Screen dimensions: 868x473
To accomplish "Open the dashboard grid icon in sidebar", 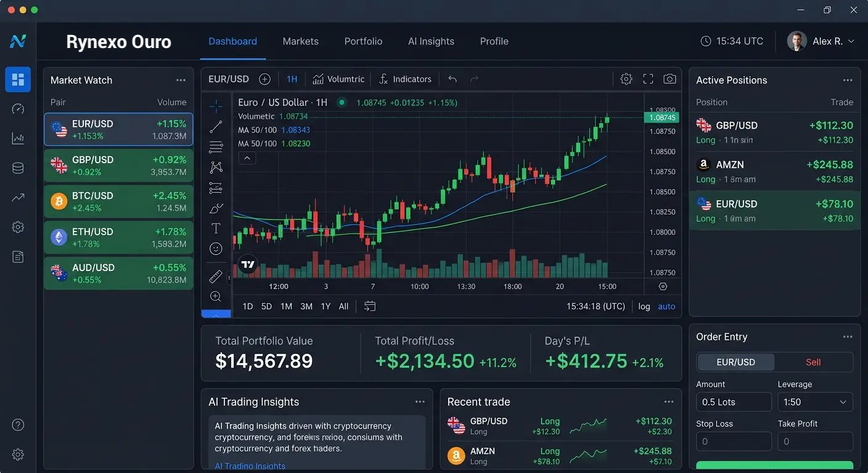I will [18, 79].
